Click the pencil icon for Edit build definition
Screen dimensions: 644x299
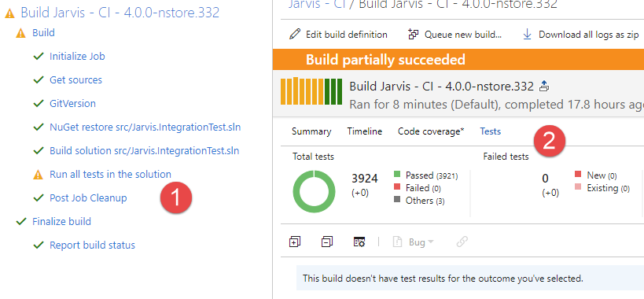click(295, 34)
